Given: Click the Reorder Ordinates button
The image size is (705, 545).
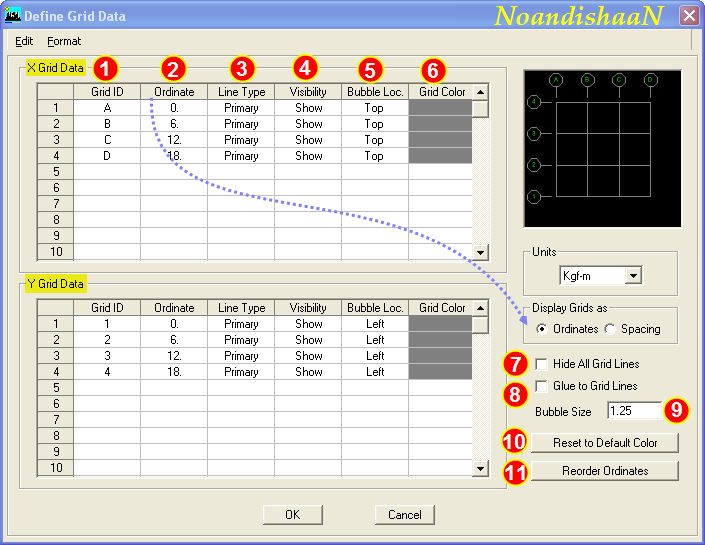Looking at the screenshot, I should 605,471.
